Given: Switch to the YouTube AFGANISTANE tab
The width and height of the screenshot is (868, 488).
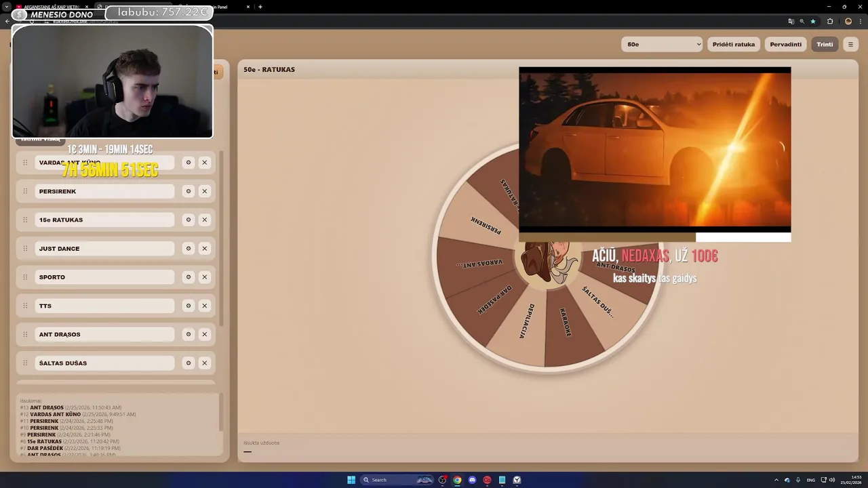Looking at the screenshot, I should [51, 7].
